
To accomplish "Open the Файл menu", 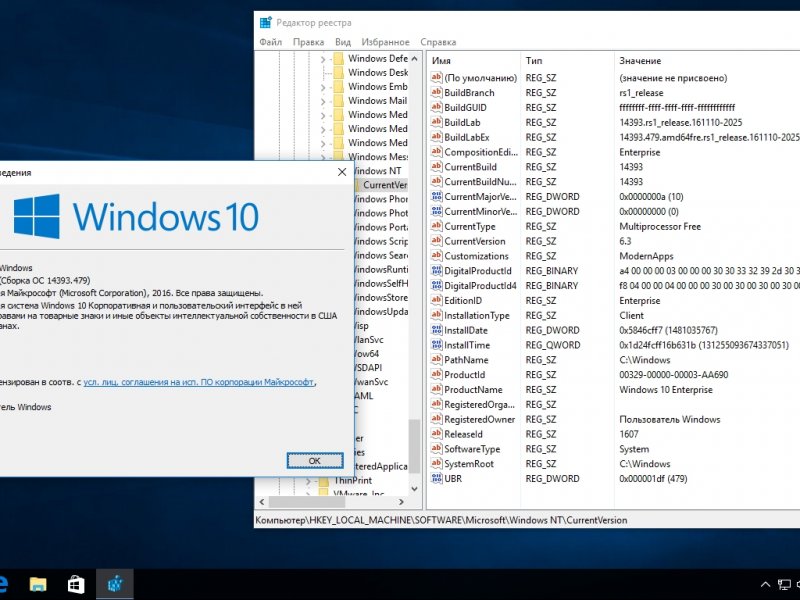I will (270, 42).
